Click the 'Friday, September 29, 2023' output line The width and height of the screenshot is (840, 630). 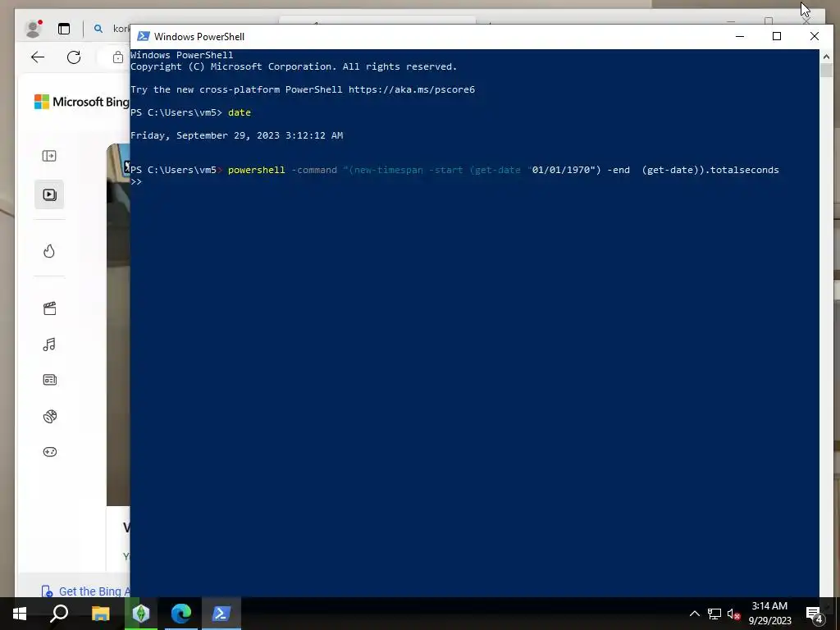[x=236, y=135]
